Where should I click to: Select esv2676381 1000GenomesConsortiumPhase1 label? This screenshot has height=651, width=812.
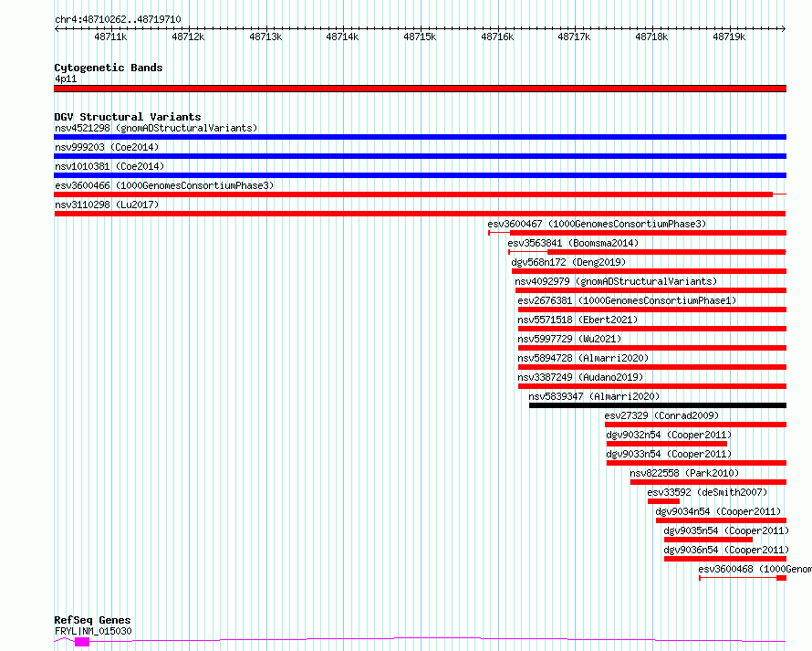tap(627, 300)
